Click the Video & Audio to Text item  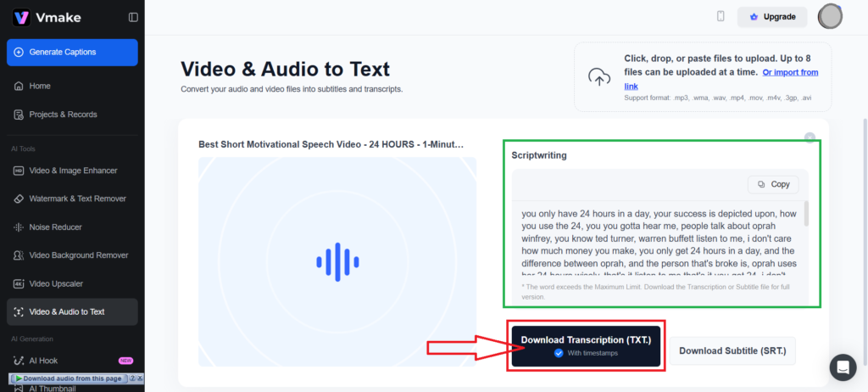[67, 311]
